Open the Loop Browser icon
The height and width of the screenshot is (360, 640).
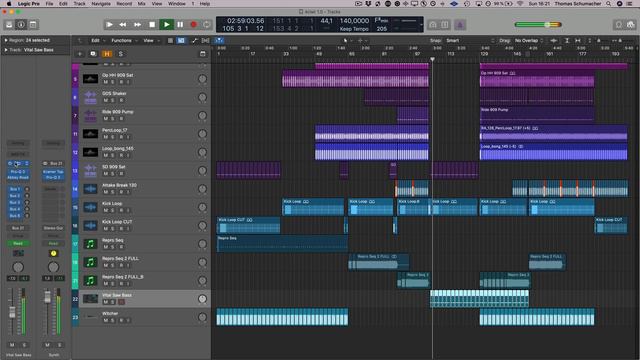(x=619, y=25)
